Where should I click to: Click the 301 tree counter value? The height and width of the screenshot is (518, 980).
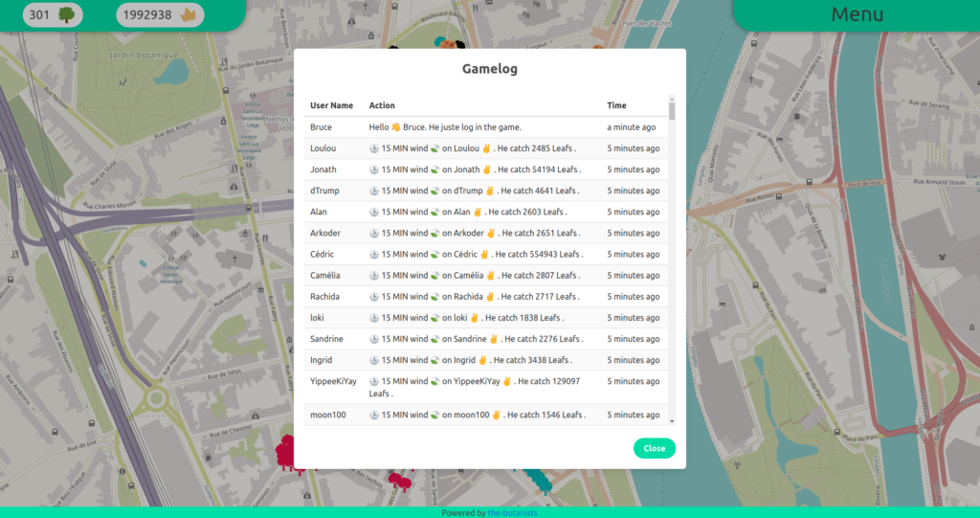pyautogui.click(x=38, y=14)
